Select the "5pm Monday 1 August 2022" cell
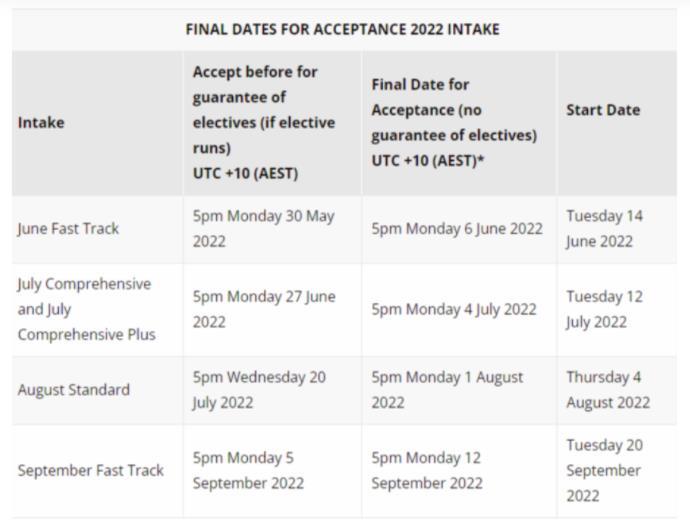The height and width of the screenshot is (529, 690). pyautogui.click(x=447, y=390)
